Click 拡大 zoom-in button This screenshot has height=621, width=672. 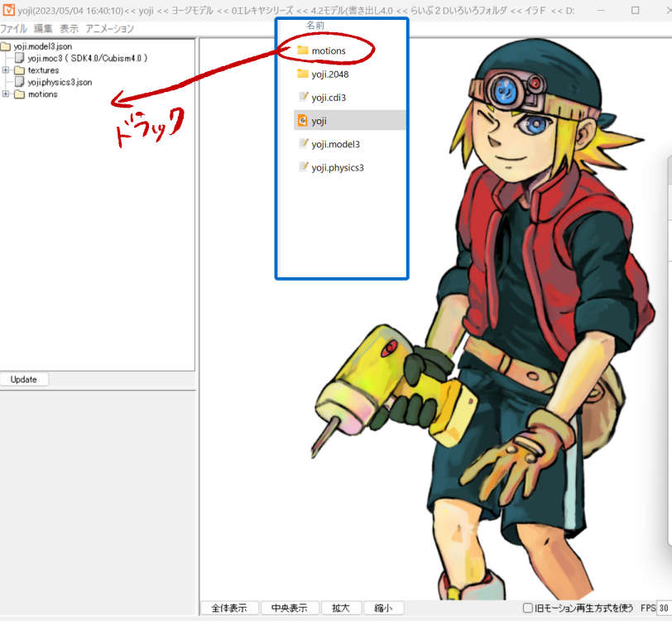(341, 608)
